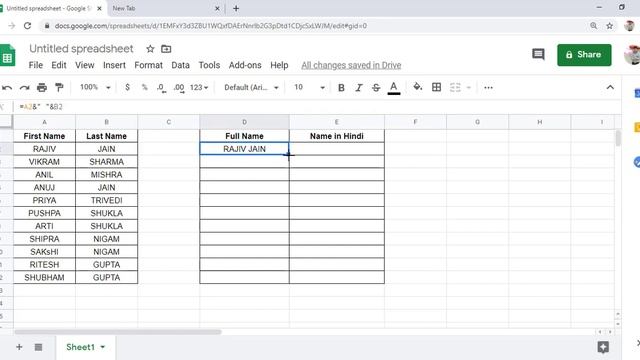Select cell SHUBHAM
Screen dimensions: 640x360
[x=44, y=277]
